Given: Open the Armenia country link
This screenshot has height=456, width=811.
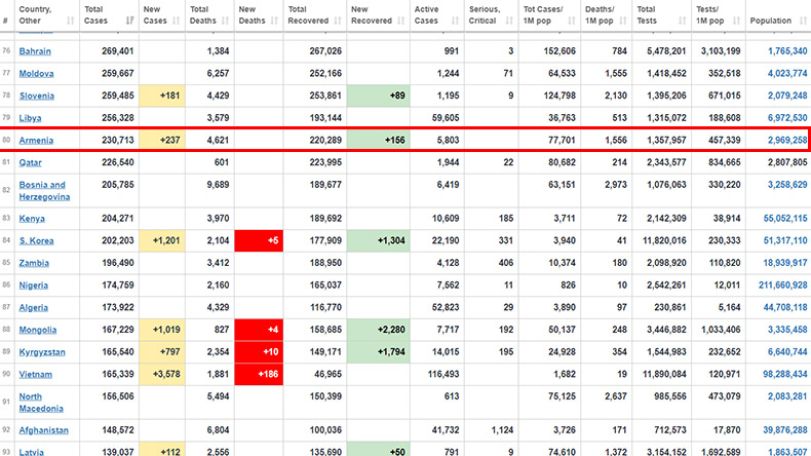Looking at the screenshot, I should pos(36,140).
